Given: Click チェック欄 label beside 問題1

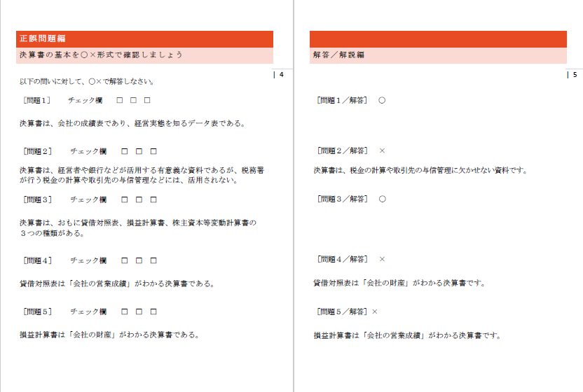Looking at the screenshot, I should point(85,100).
